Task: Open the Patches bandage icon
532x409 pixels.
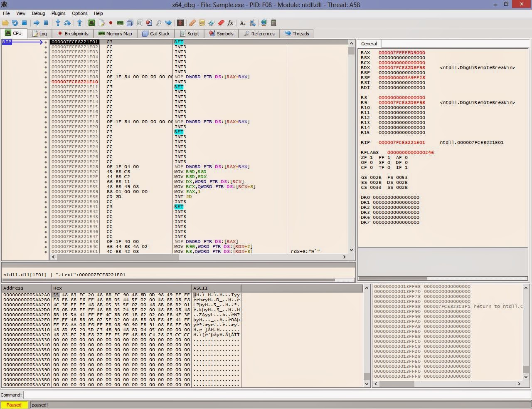Action: pyautogui.click(x=192, y=23)
